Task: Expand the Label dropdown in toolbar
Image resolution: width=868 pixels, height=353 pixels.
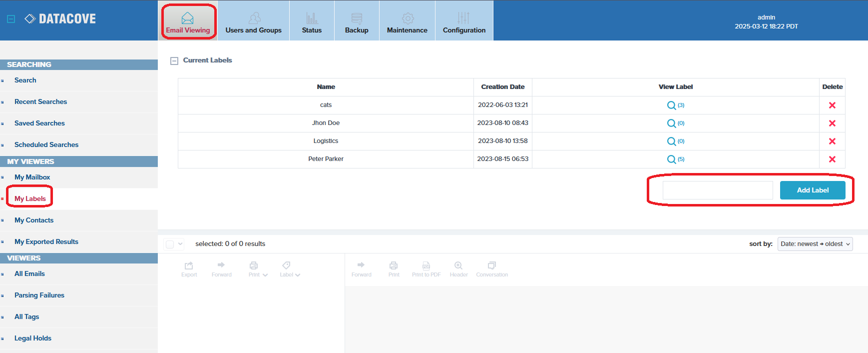Action: point(290,268)
